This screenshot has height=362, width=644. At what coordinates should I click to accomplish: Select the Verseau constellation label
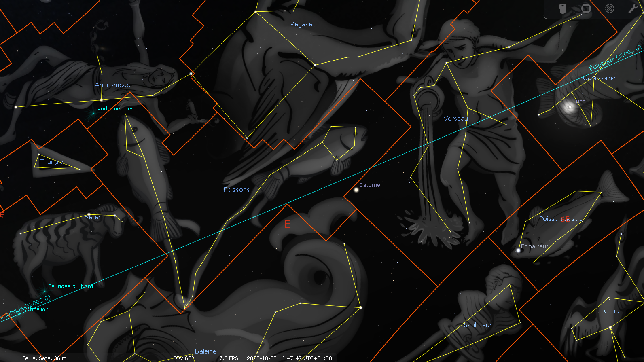pyautogui.click(x=455, y=119)
